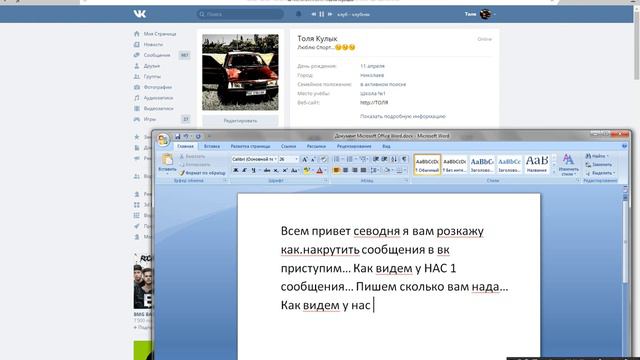Open the Office button in Word
Image resolution: width=640 pixels, height=360 pixels.
pyautogui.click(x=163, y=140)
